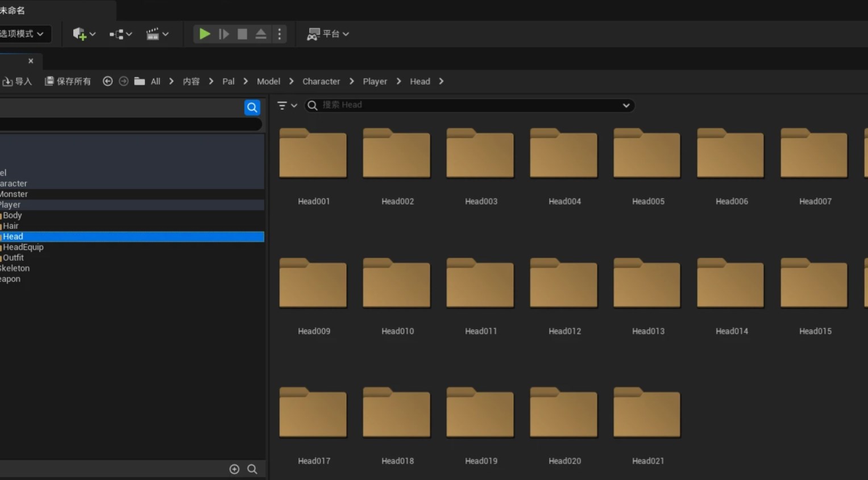Select Hair folder in tree

click(10, 226)
